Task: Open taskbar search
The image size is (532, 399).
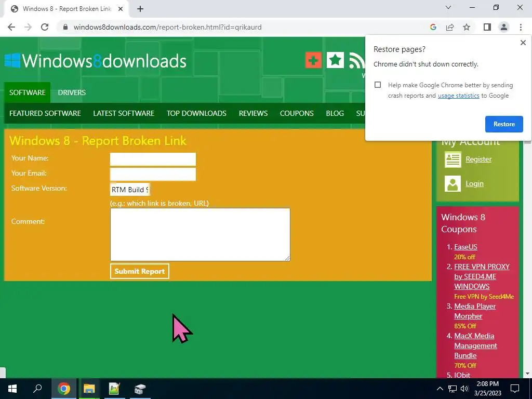Action: [x=37, y=389]
